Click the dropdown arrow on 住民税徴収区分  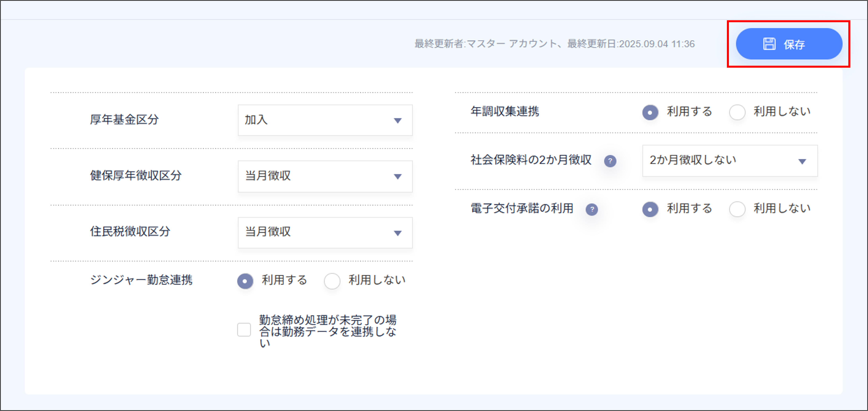point(399,233)
